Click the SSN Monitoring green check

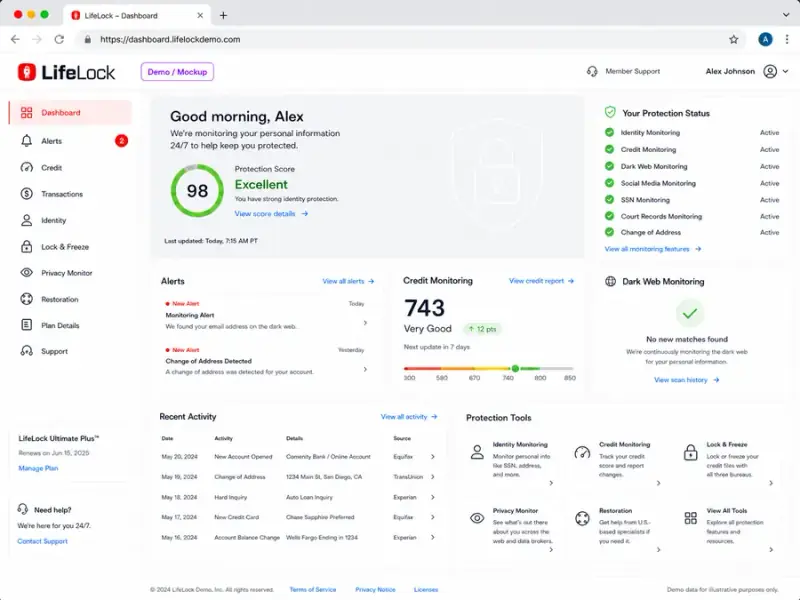tap(609, 199)
